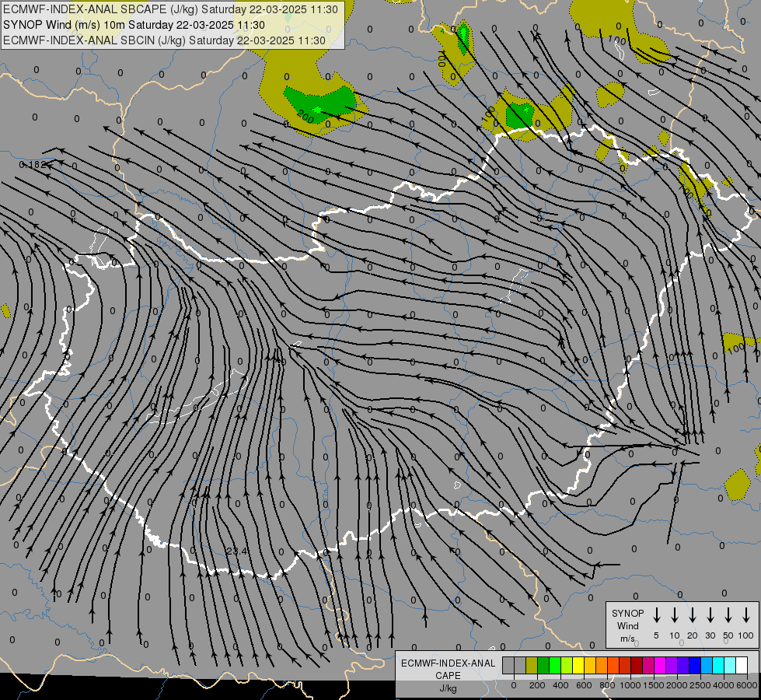761x700 pixels.
Task: Select the pure yellow CAPE legend swatch
Action: pos(578,665)
